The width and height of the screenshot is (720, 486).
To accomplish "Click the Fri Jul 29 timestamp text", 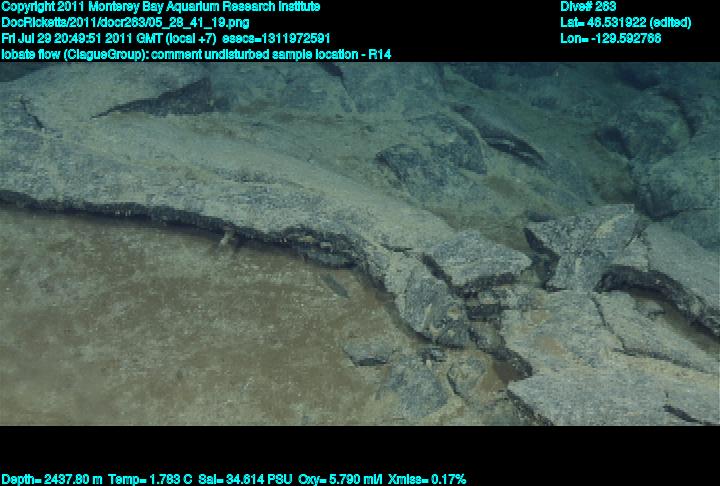I will pyautogui.click(x=30, y=38).
